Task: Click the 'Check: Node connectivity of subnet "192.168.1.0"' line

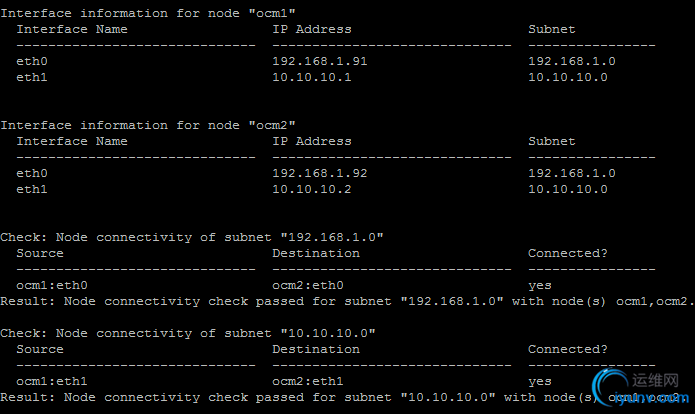Action: (192, 237)
